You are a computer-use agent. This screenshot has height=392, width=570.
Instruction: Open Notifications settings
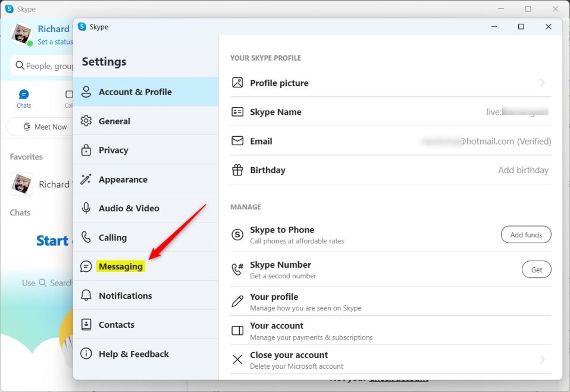point(145,296)
